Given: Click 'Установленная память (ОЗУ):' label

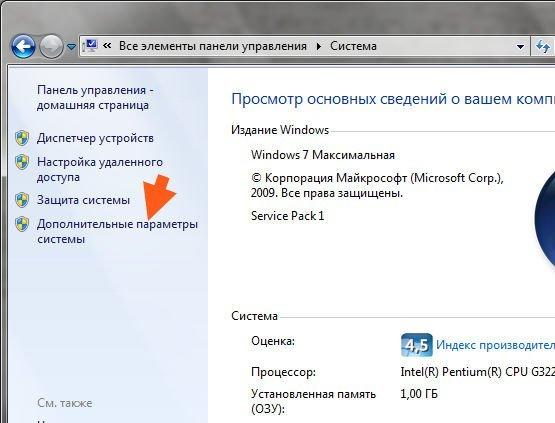Looking at the screenshot, I should coord(313,401).
